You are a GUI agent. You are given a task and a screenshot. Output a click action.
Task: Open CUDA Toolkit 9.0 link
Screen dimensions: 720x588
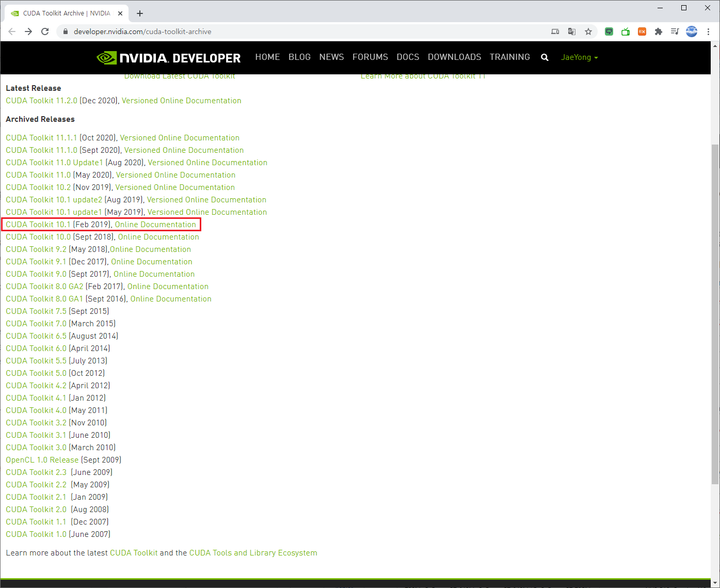(x=36, y=274)
